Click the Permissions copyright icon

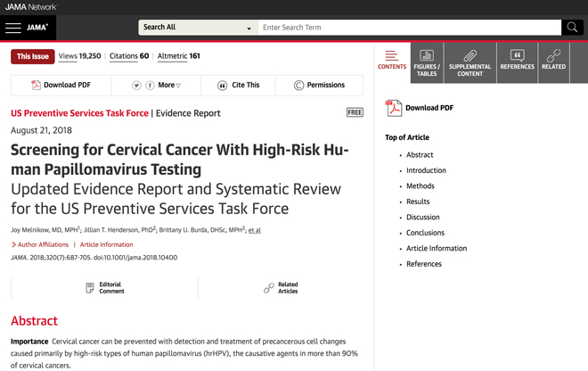pos(298,86)
